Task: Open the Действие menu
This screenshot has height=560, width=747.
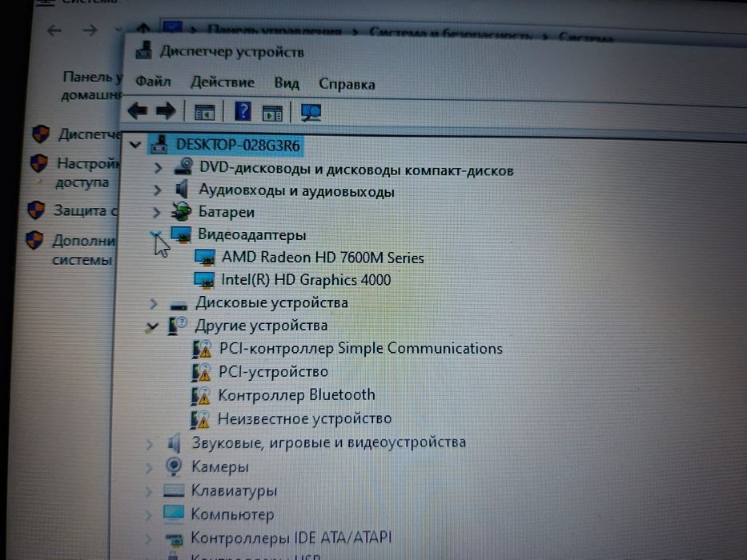Action: [x=223, y=82]
